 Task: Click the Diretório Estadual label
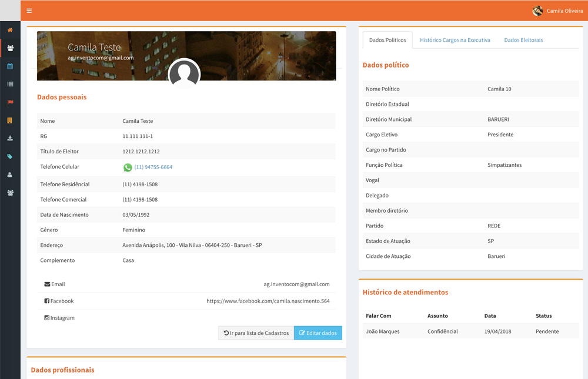coord(387,104)
